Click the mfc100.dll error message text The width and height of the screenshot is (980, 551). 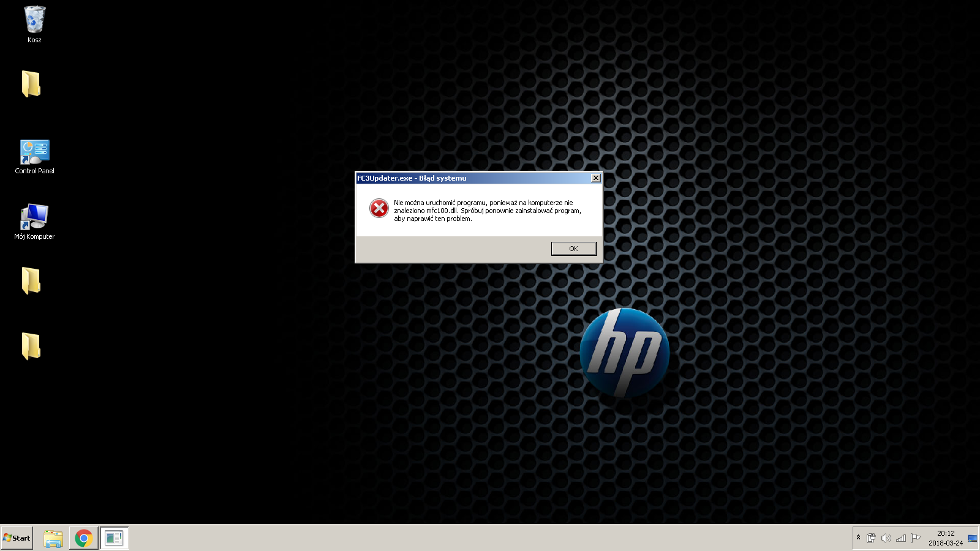[x=488, y=211]
